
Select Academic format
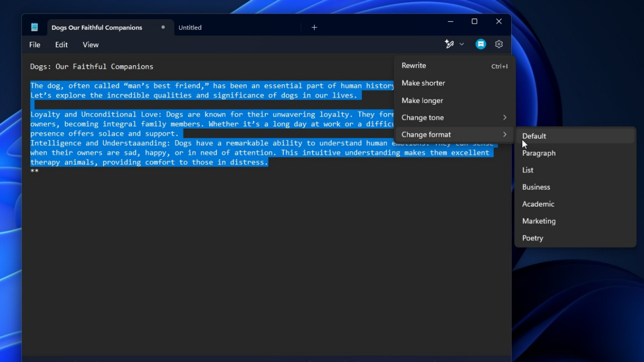(576, 204)
